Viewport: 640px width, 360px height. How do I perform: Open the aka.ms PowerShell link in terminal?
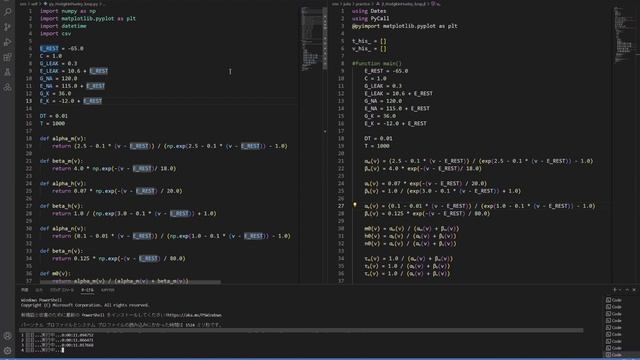coord(193,315)
